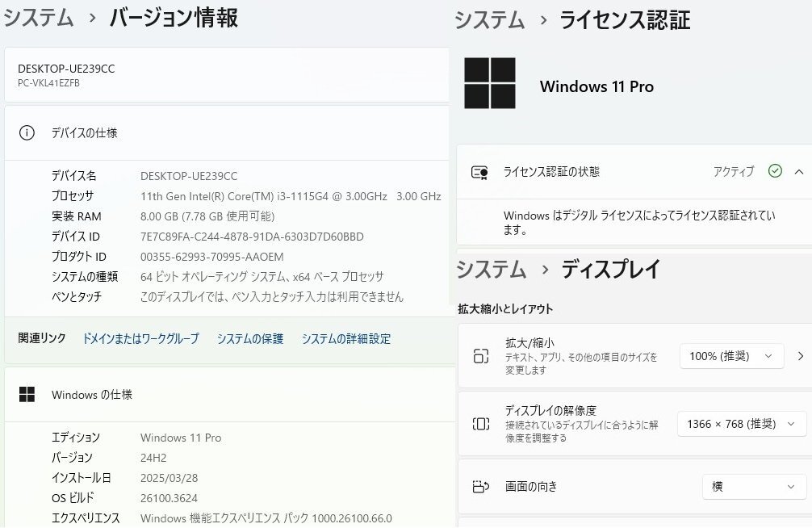Image resolution: width=812 pixels, height=528 pixels.
Task: Click the model text PC-VKL41EZFB
Action: [x=48, y=83]
